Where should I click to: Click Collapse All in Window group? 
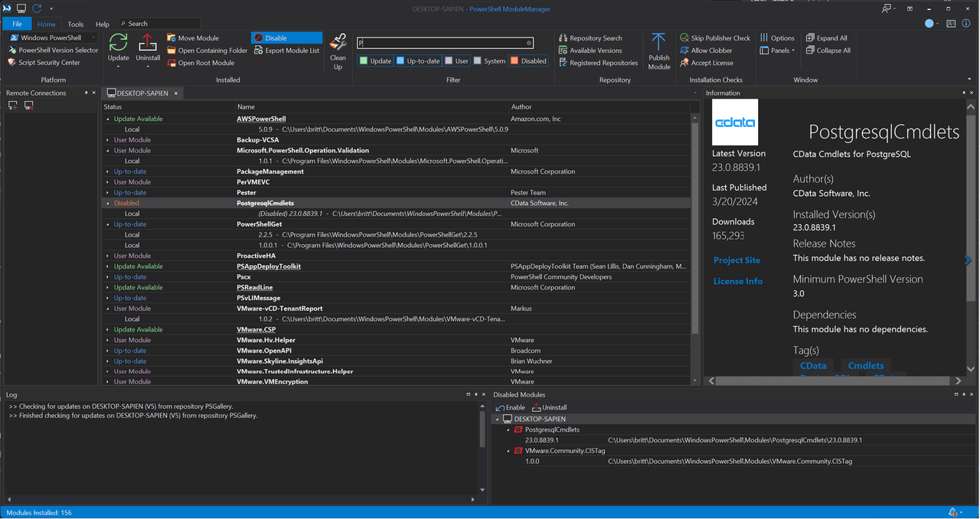828,51
